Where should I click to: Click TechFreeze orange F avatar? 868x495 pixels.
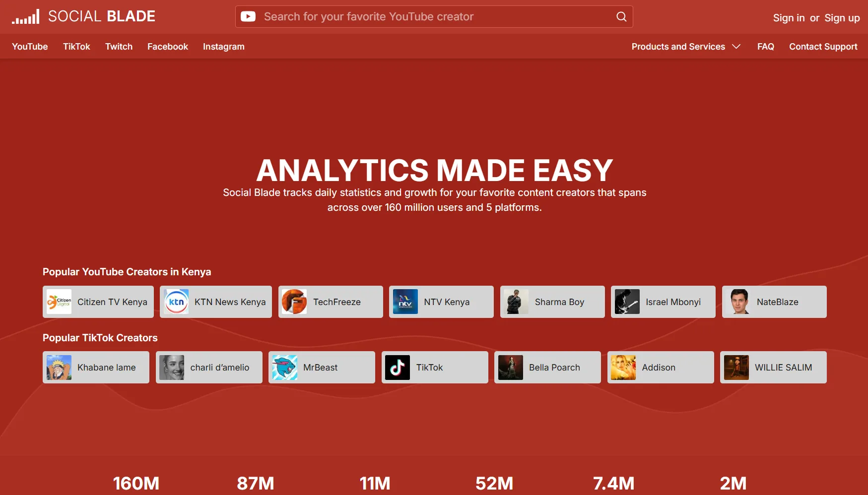pyautogui.click(x=294, y=302)
